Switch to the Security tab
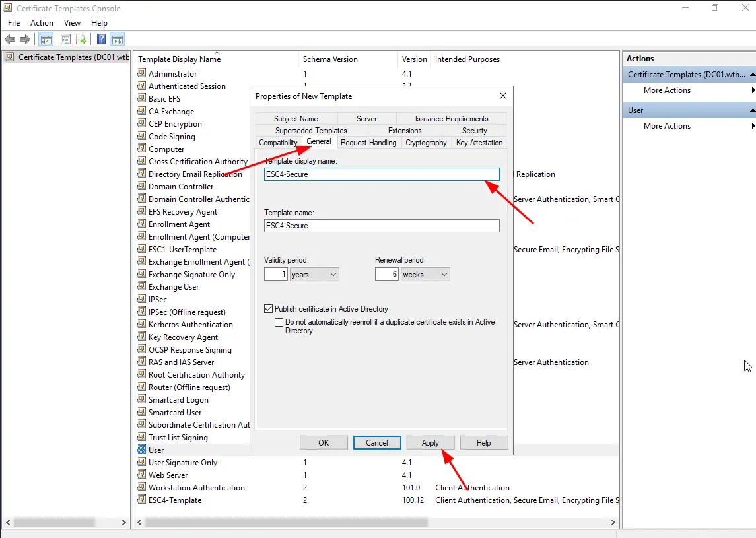Screen dimensions: 756x538 474,131
